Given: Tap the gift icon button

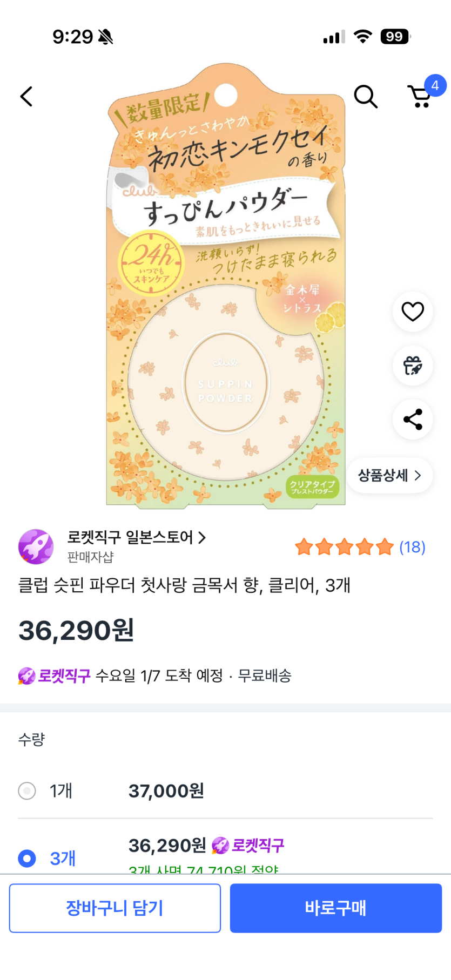Looking at the screenshot, I should (413, 366).
